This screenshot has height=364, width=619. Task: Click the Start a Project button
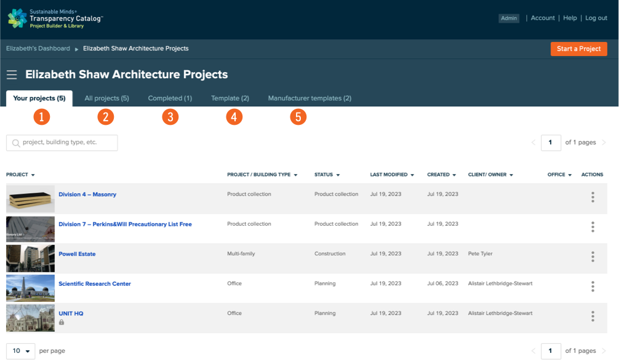click(579, 49)
